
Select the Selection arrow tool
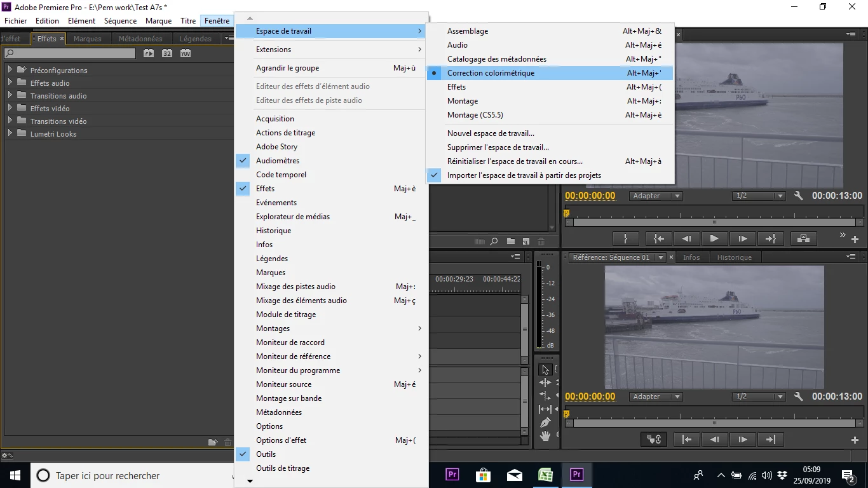coord(545,370)
